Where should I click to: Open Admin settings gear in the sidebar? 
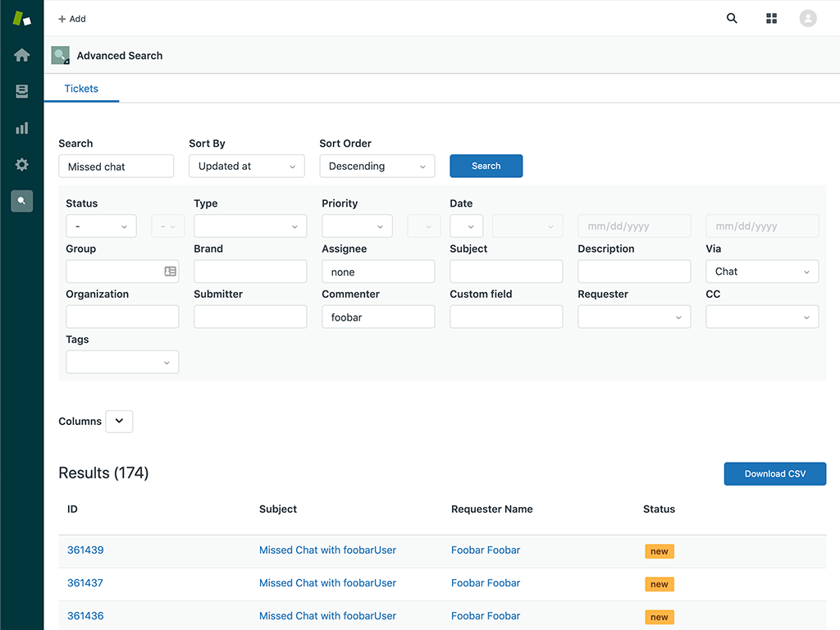click(x=21, y=164)
